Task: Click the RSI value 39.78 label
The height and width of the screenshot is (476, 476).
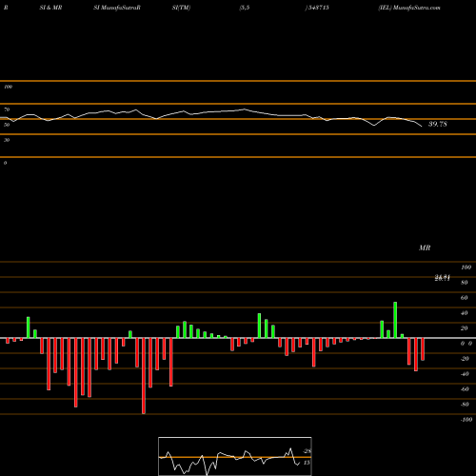Action: (438, 124)
